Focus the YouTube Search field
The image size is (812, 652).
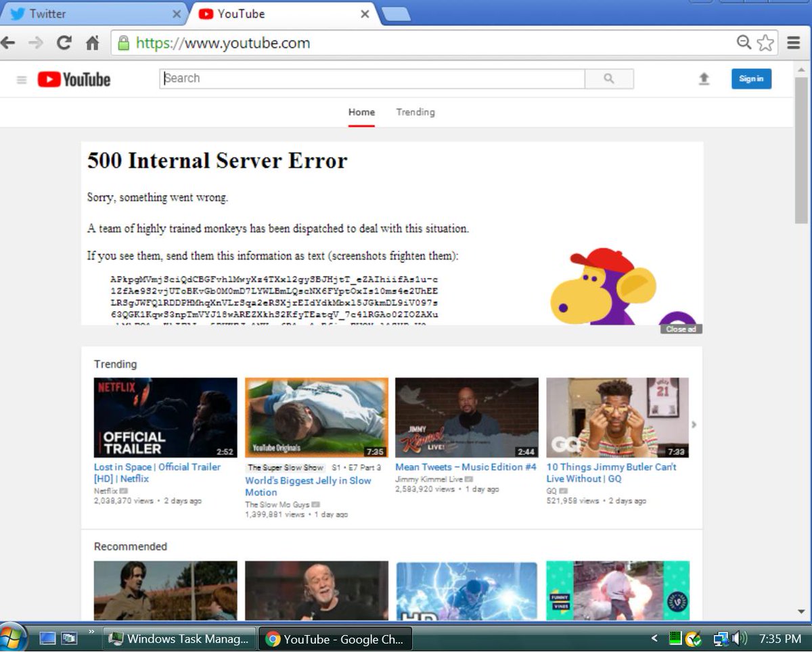[372, 78]
